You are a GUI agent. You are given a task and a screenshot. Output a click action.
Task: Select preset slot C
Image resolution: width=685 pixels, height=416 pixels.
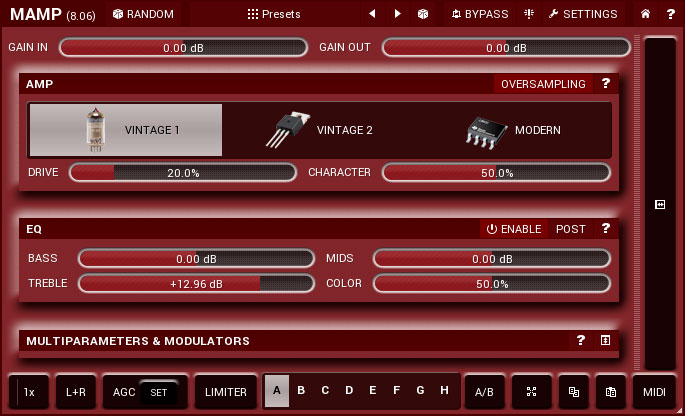point(325,391)
